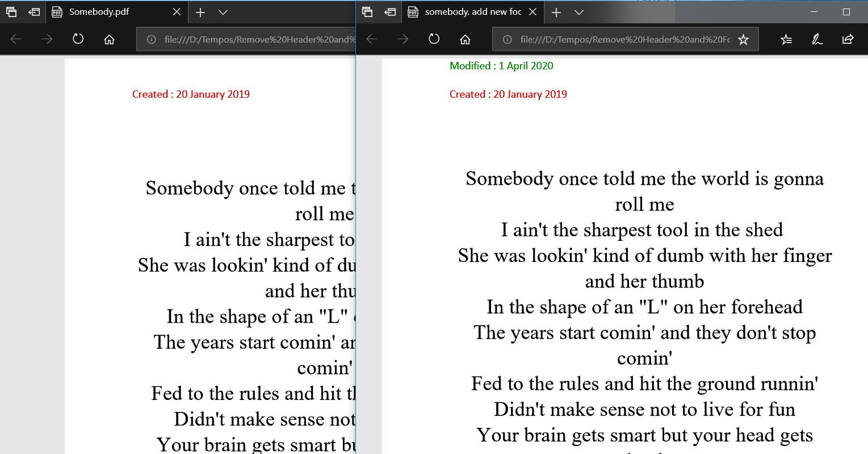The image size is (868, 454).
Task: Navigate forward in the right window
Action: coord(402,39)
